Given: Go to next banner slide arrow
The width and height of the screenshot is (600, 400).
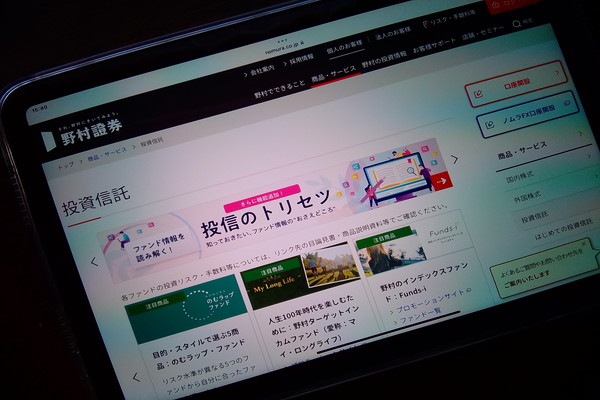Looking at the screenshot, I should click(x=454, y=159).
